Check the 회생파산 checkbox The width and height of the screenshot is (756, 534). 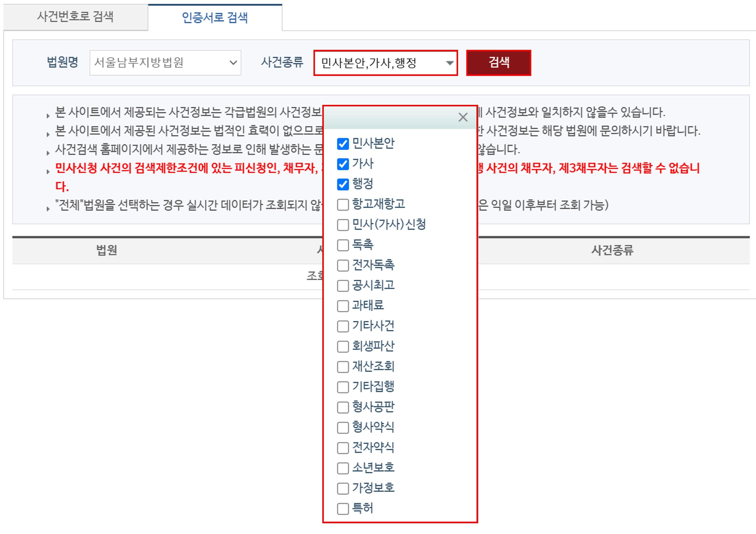[x=343, y=347]
